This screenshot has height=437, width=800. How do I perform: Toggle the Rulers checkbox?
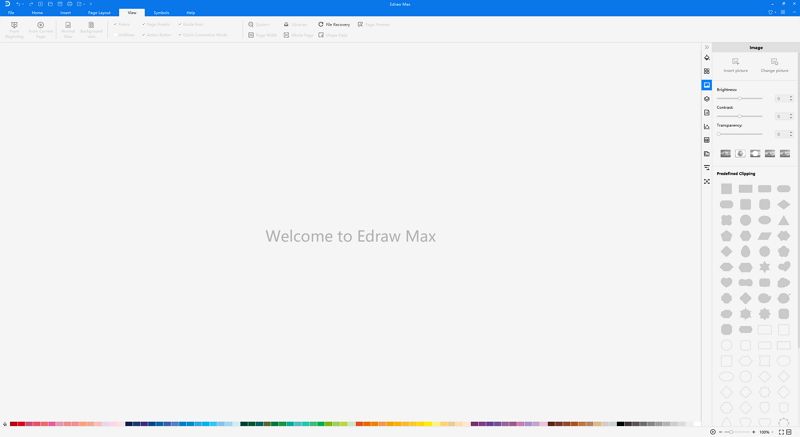[115, 24]
